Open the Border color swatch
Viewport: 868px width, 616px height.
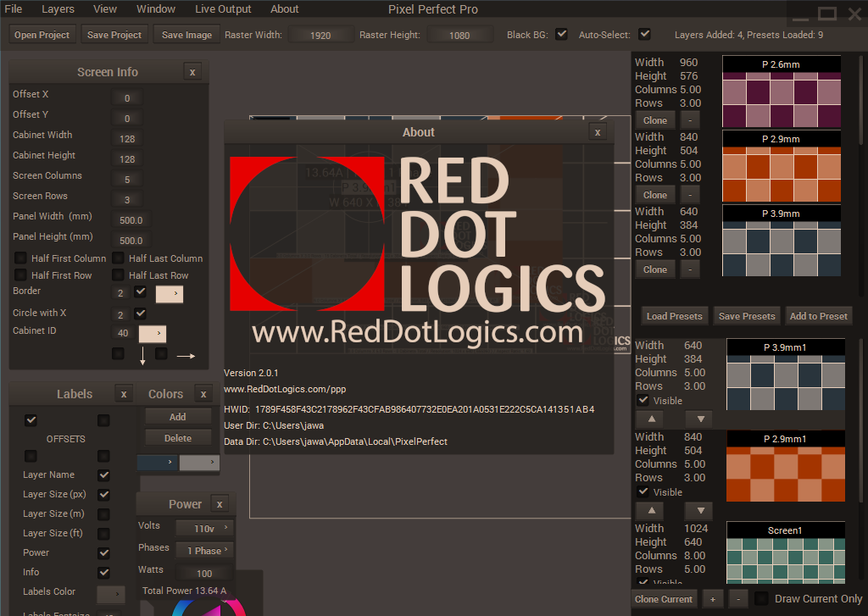click(170, 294)
